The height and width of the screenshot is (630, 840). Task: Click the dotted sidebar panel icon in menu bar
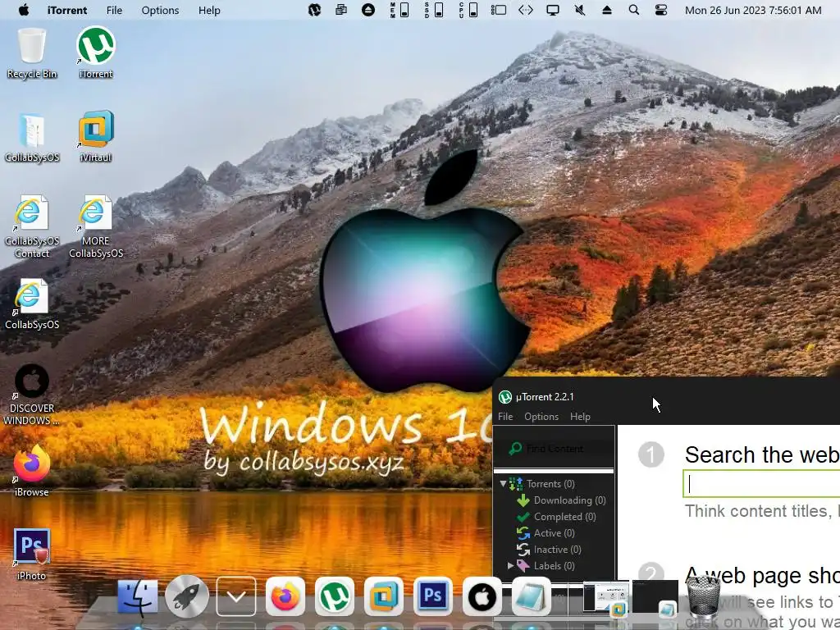[498, 10]
